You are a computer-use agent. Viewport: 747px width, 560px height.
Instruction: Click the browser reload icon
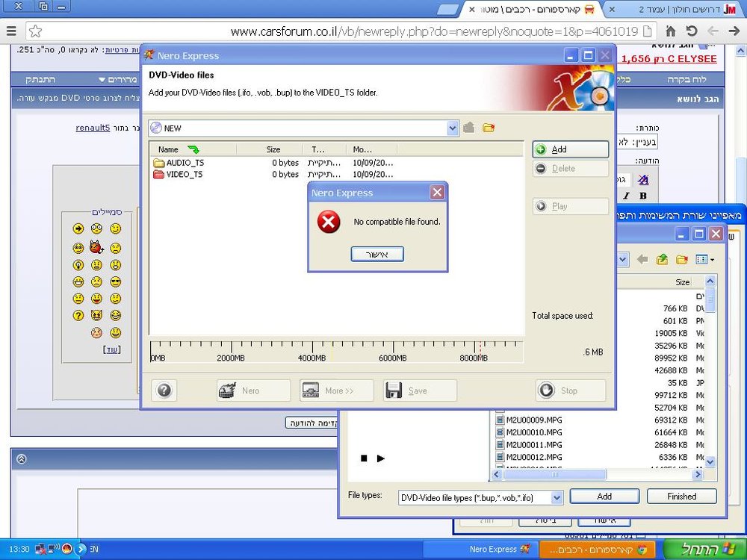point(692,31)
